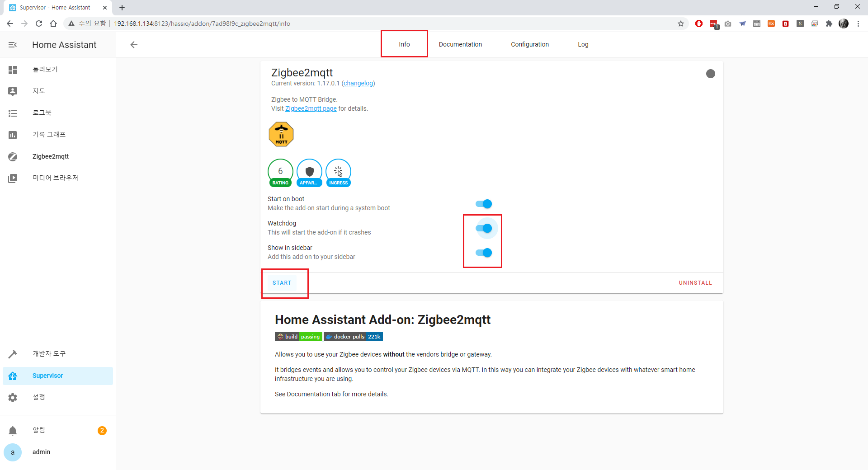Toggle the Start on boot switch
This screenshot has width=868, height=470.
pyautogui.click(x=483, y=204)
